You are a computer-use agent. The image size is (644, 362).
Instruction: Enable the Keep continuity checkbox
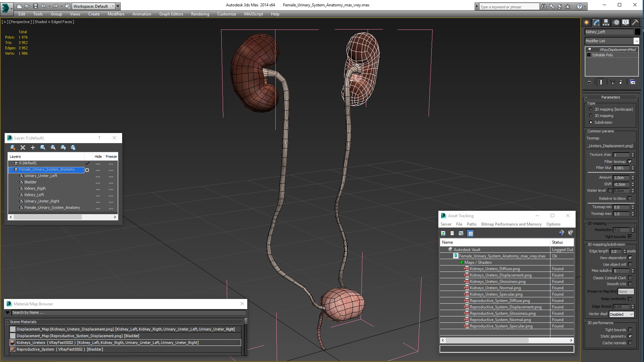630,299
